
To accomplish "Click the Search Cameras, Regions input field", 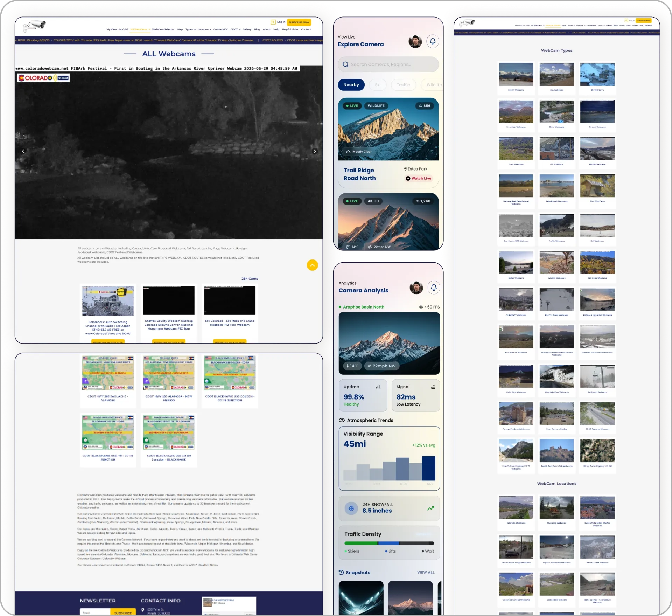I will [x=388, y=64].
